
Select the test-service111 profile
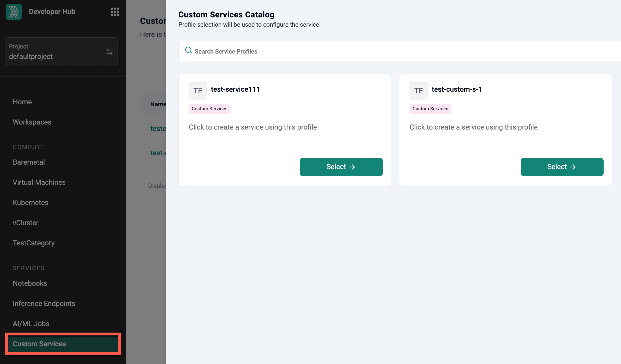point(341,167)
